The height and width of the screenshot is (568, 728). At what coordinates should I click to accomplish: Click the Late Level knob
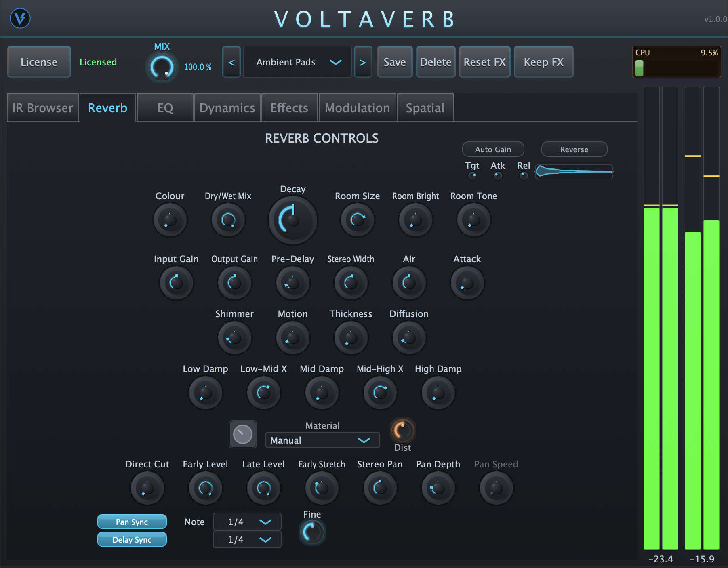click(x=264, y=488)
